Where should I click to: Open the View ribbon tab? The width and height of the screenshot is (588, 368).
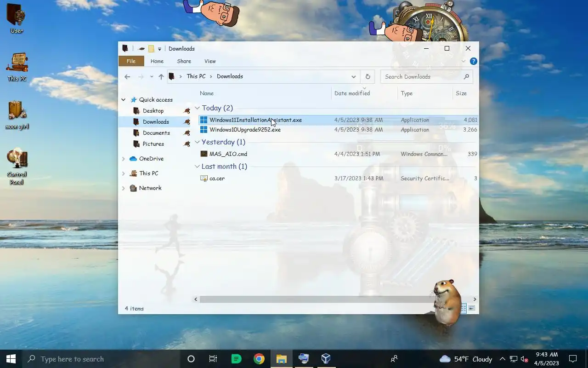click(x=210, y=61)
